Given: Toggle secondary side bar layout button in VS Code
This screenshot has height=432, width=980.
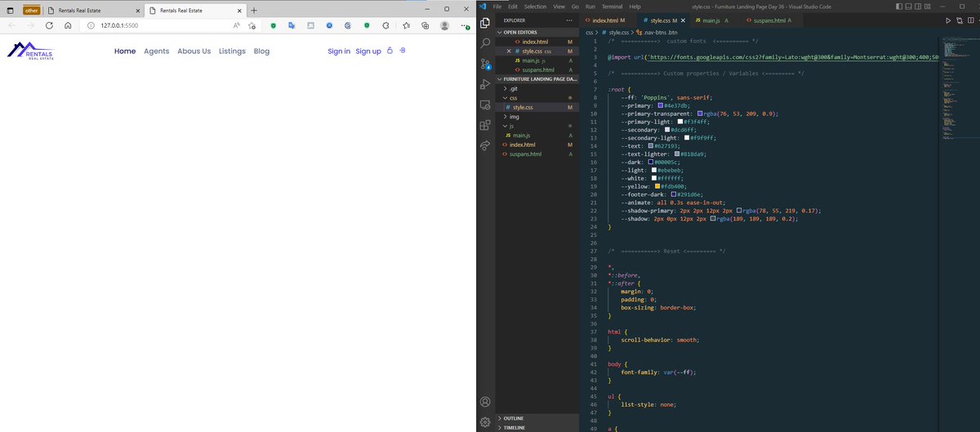Looking at the screenshot, I should (x=919, y=7).
